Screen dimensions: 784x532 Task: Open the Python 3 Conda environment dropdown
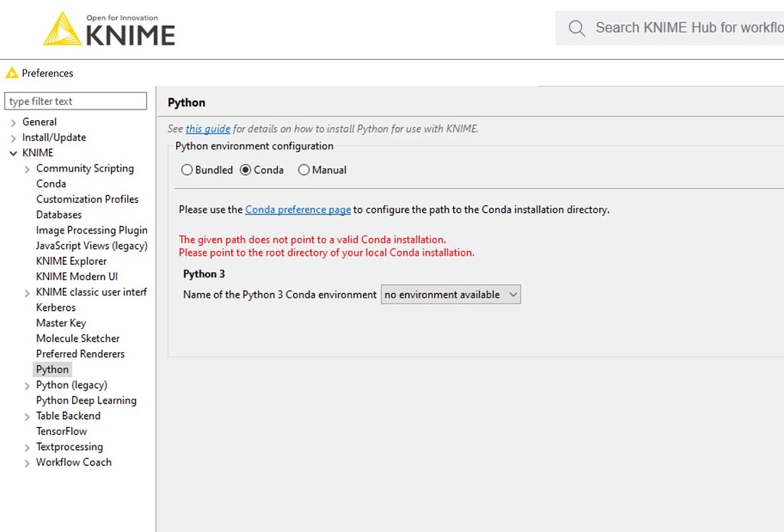(x=450, y=295)
